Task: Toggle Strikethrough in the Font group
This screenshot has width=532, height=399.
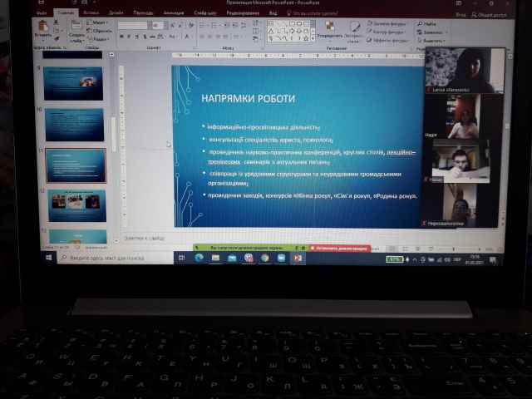Action: 153,37
